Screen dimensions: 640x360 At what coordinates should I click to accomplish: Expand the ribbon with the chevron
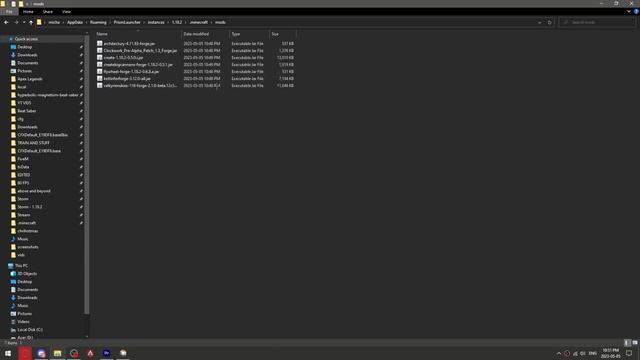coord(629,12)
